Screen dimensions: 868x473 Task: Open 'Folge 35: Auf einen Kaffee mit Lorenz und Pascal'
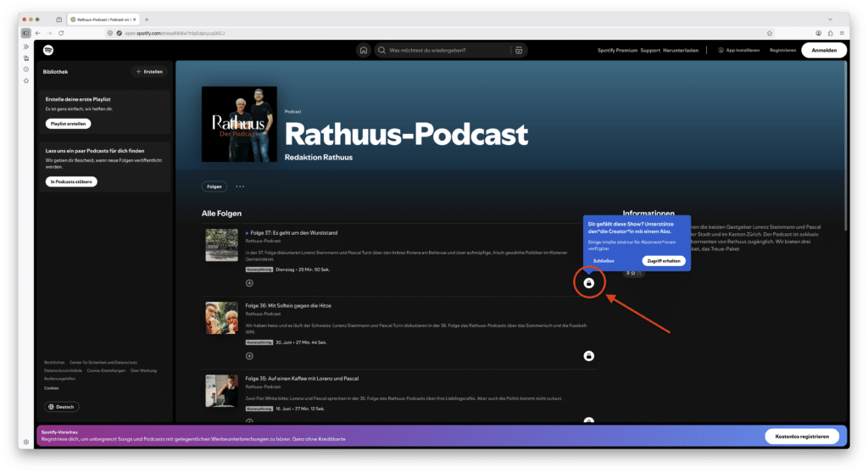tap(302, 379)
